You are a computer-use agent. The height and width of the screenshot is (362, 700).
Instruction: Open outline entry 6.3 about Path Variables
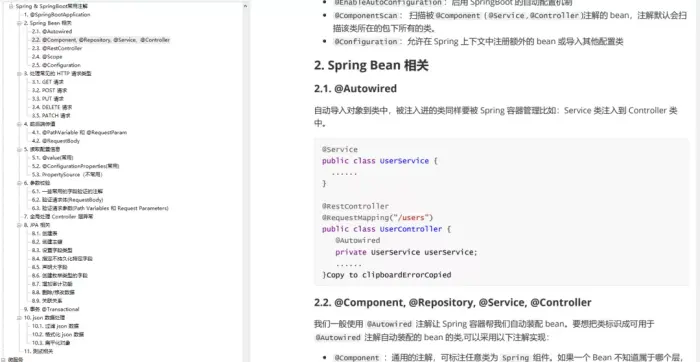(x=100, y=208)
